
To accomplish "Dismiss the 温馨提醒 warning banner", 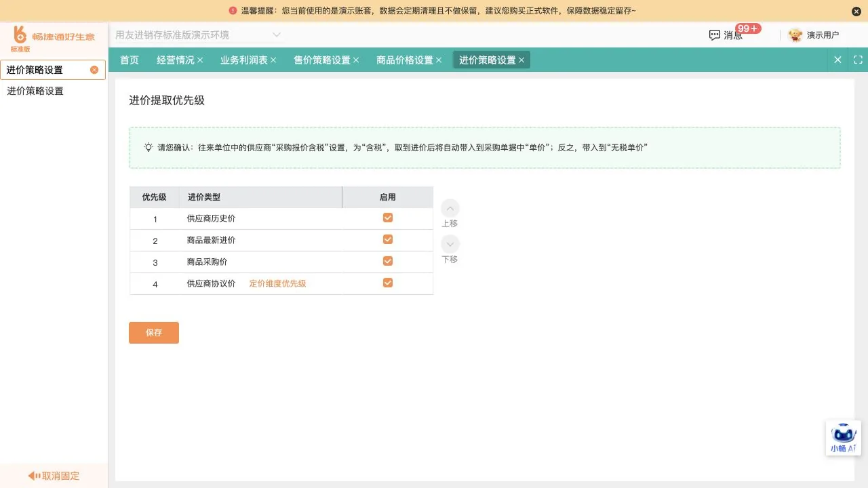I will coord(856,11).
